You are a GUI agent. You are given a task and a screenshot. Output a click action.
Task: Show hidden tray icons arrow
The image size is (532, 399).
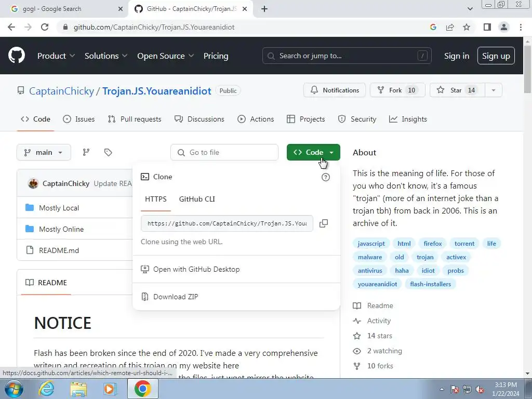tap(442, 389)
